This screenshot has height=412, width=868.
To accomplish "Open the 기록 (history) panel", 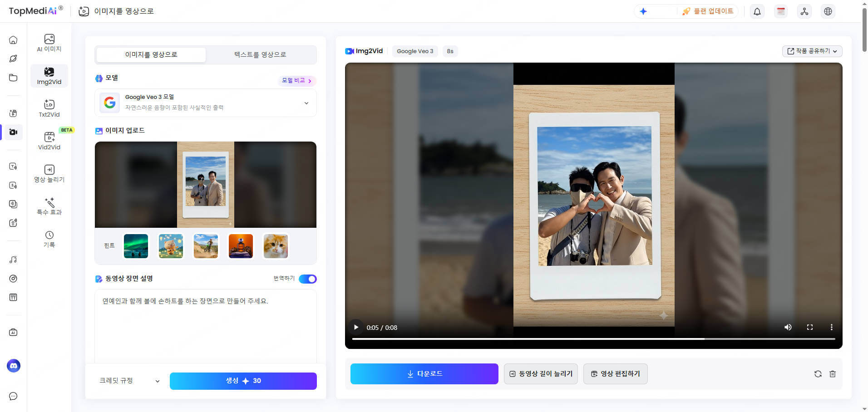I will pos(49,238).
